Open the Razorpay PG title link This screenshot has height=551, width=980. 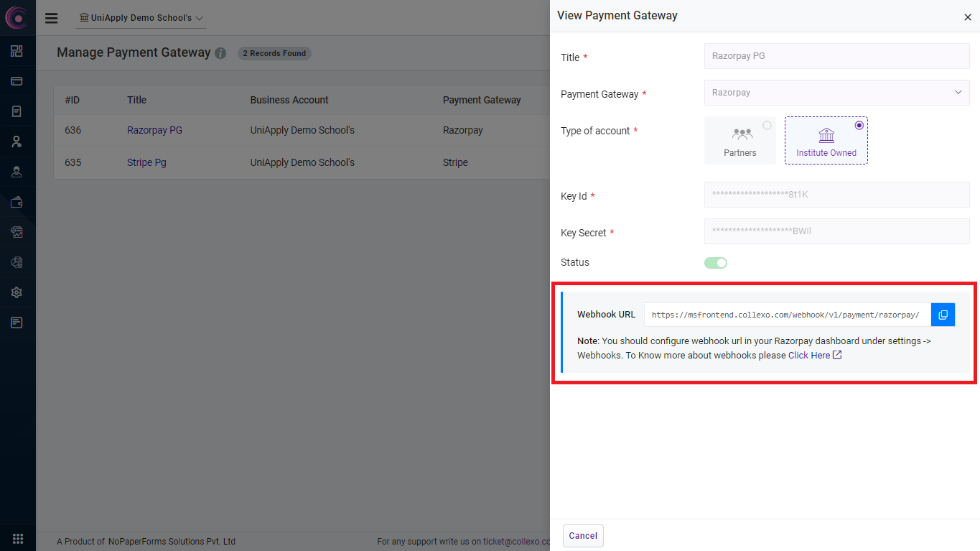pos(154,131)
